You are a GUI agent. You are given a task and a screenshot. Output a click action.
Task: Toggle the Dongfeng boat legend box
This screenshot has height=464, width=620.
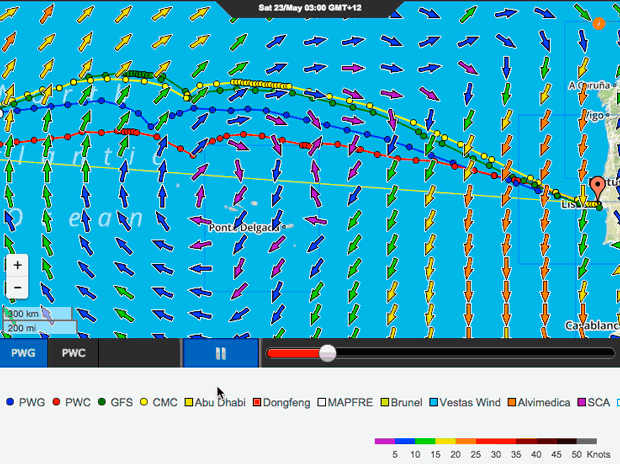point(256,402)
